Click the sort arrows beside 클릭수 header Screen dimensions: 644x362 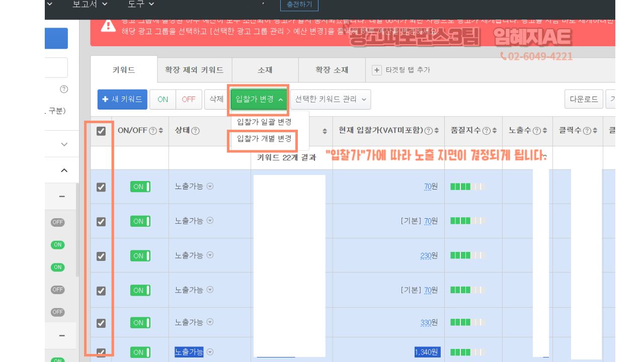(595, 131)
